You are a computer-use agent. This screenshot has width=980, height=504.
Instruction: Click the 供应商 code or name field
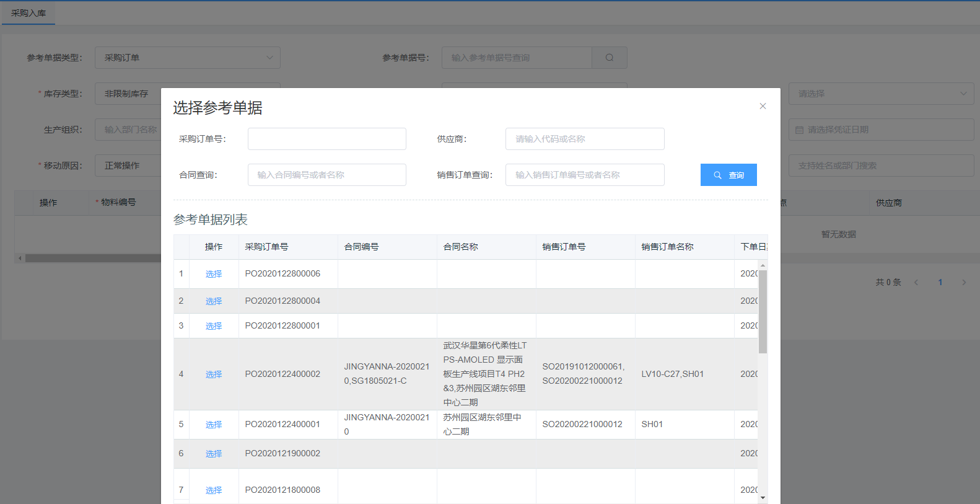pyautogui.click(x=584, y=139)
